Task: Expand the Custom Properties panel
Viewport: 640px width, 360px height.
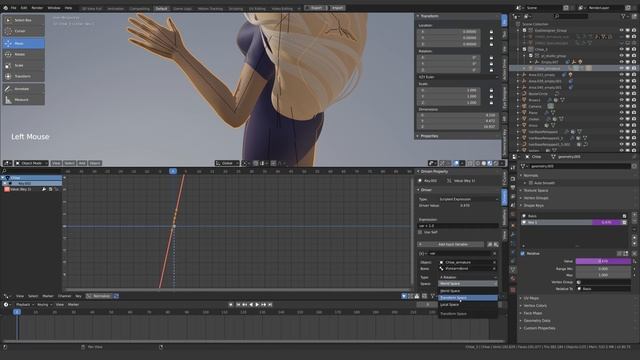Action: tap(539, 328)
